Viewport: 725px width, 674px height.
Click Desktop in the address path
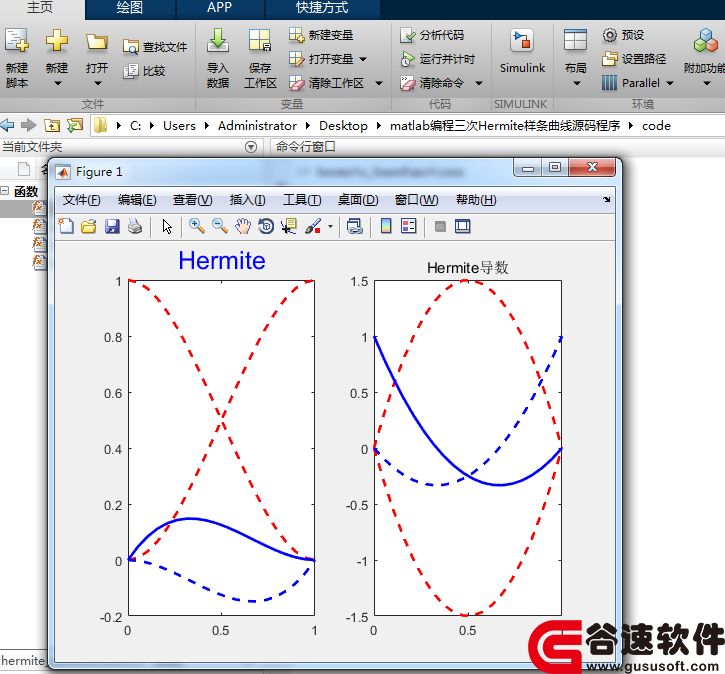(x=343, y=126)
